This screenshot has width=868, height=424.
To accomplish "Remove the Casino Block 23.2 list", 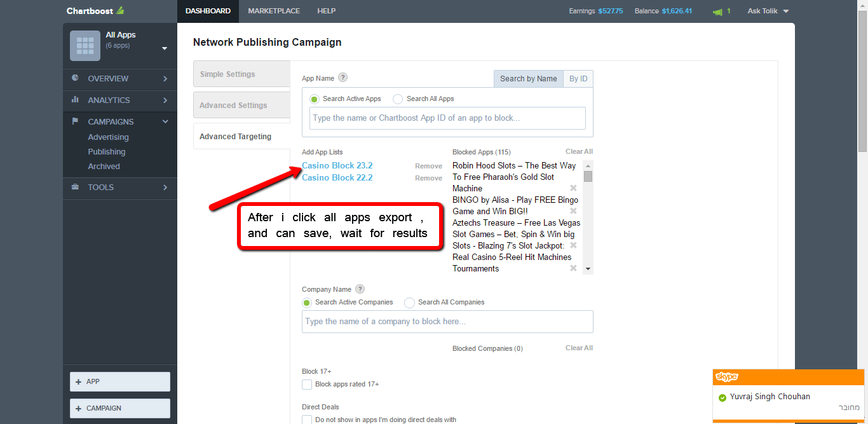I will (428, 166).
